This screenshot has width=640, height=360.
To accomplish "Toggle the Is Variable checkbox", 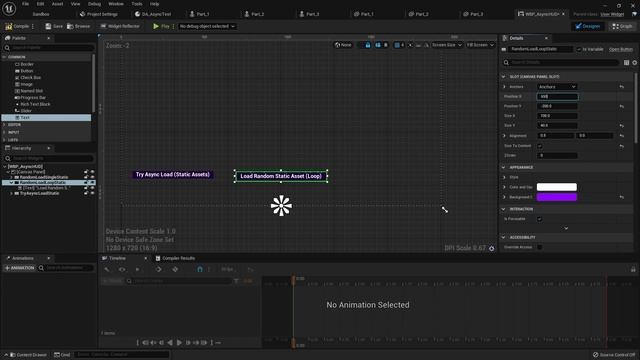I will pos(579,49).
